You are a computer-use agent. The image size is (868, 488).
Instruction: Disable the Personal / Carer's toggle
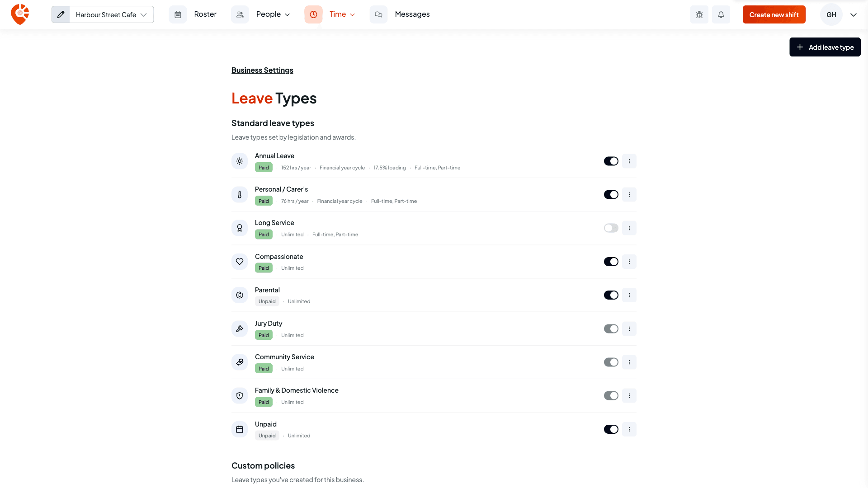point(611,195)
